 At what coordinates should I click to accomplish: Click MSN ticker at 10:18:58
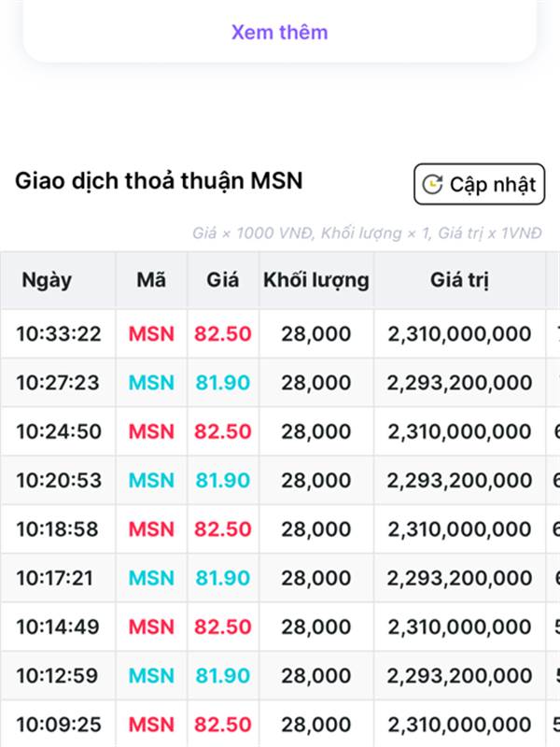click(x=151, y=529)
